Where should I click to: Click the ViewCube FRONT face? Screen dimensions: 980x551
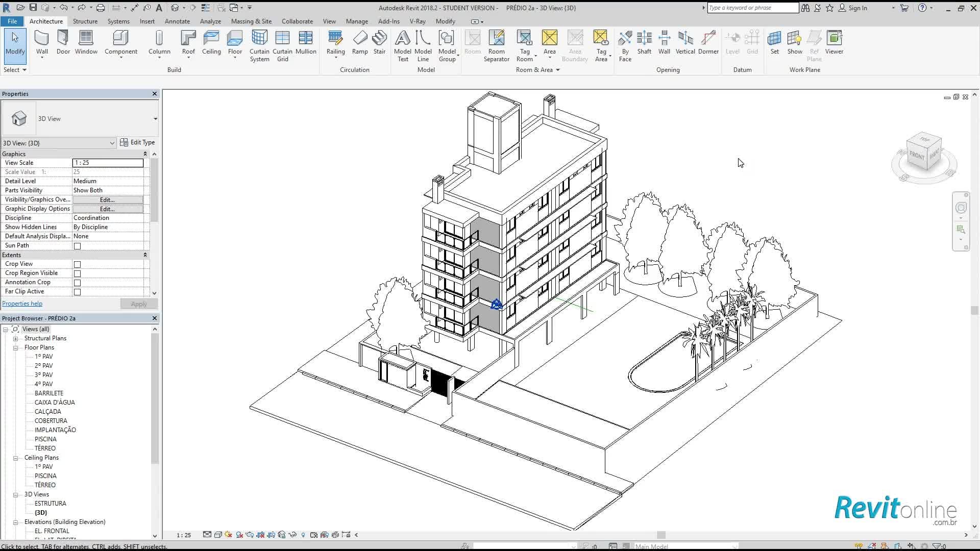point(917,155)
